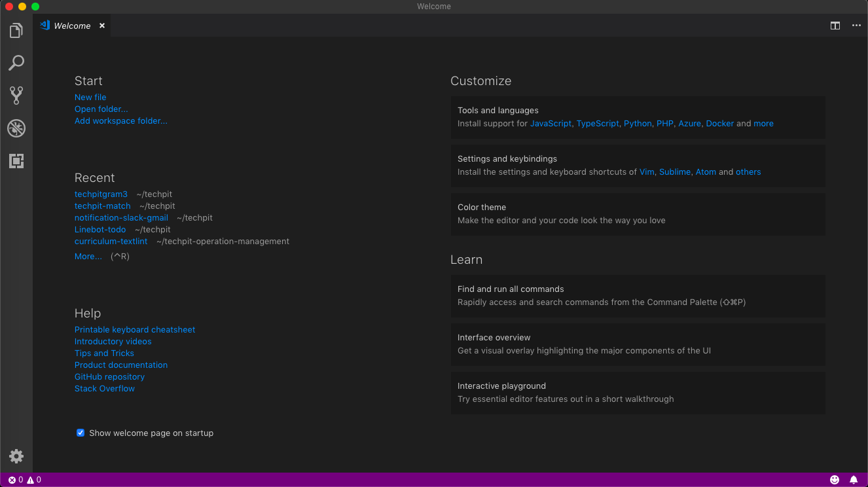Click Tools and languages heading
Screen dimensions: 868x487
coord(498,110)
